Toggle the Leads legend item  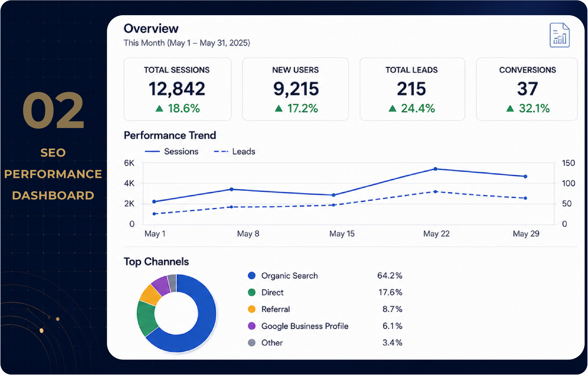click(x=234, y=152)
